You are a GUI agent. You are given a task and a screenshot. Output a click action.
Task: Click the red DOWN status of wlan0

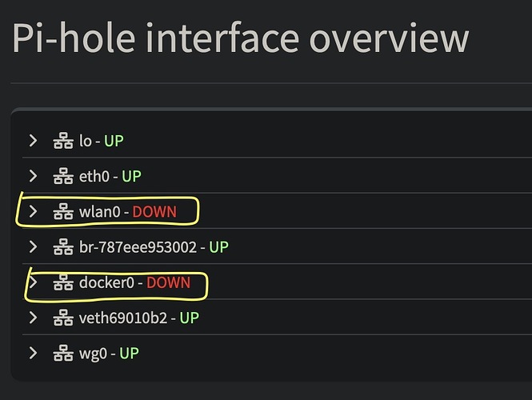click(x=154, y=212)
